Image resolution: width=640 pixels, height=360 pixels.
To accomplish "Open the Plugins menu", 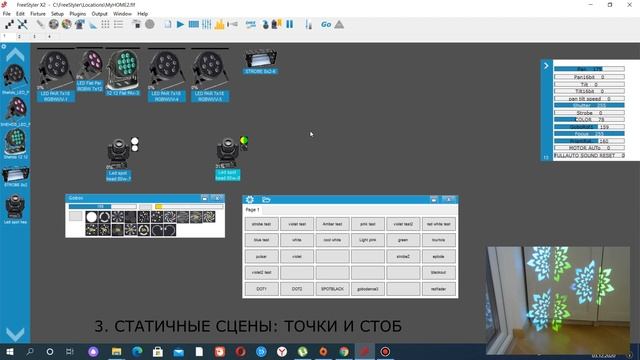I will coord(78,13).
